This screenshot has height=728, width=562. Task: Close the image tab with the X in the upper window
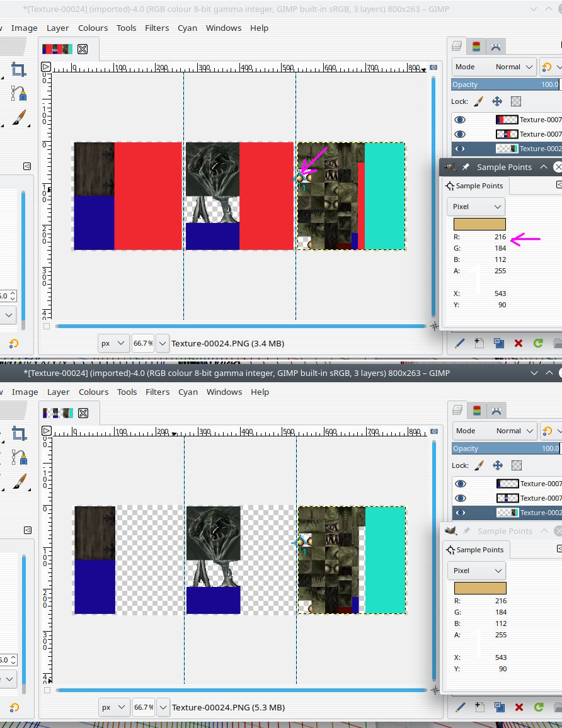[x=83, y=48]
